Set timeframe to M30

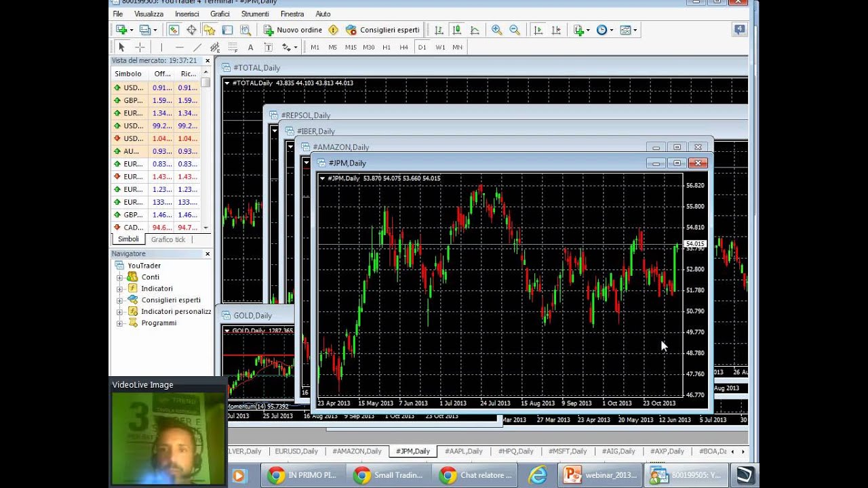coord(369,47)
